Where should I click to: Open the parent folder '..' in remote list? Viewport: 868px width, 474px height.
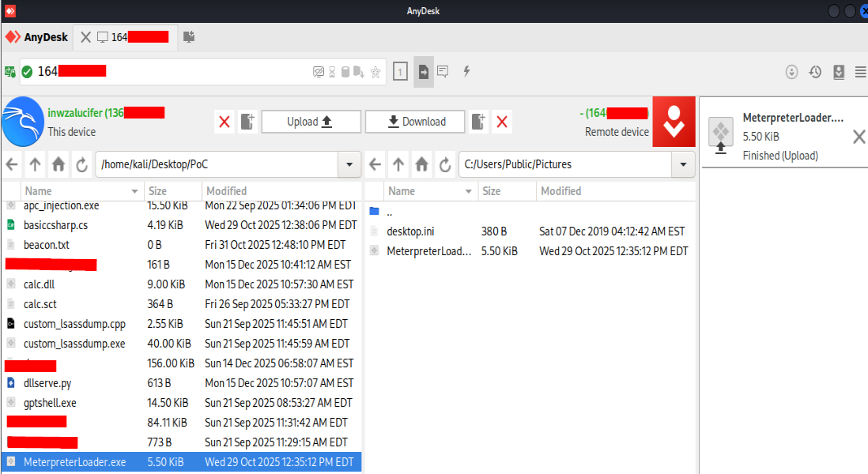click(530, 212)
